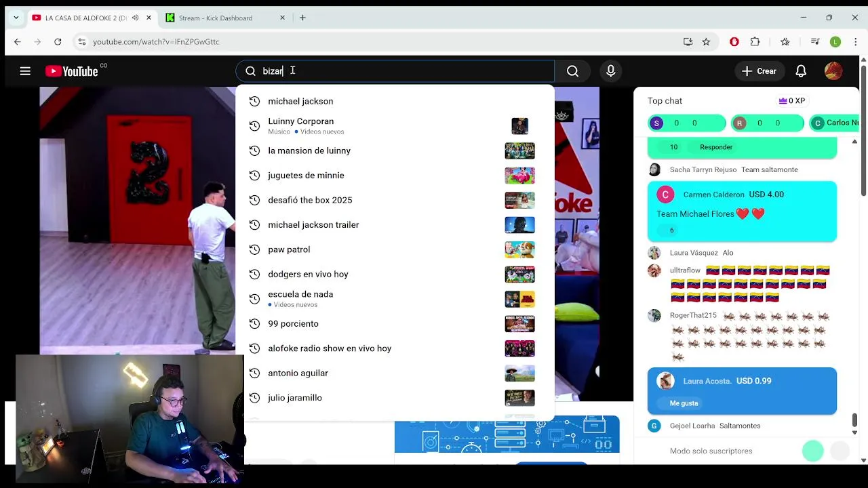Click the ulltraflow chat username

[x=685, y=270]
